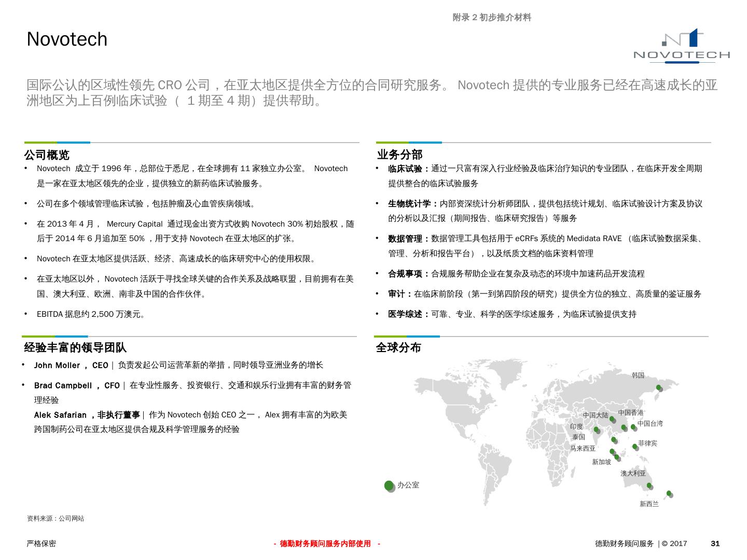Click the Philippines office dot on the map
Screen dimensions: 747x560
[x=634, y=446]
